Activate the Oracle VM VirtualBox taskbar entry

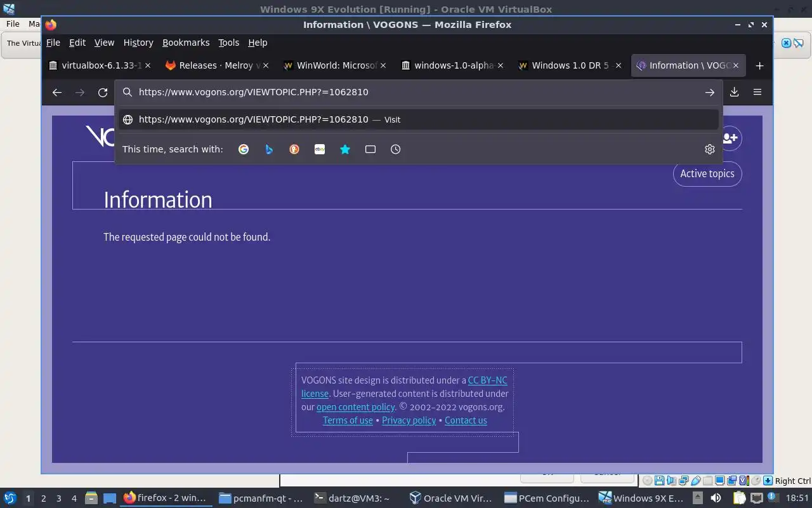point(451,498)
